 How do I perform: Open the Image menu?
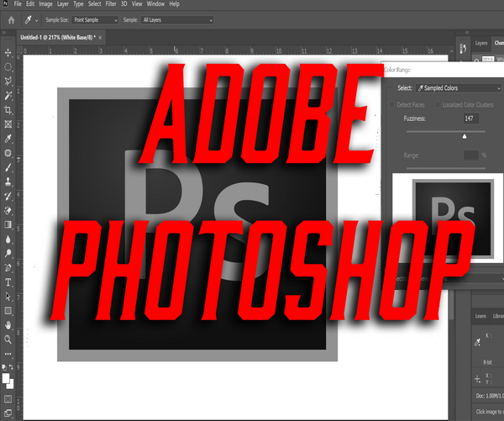coord(45,4)
